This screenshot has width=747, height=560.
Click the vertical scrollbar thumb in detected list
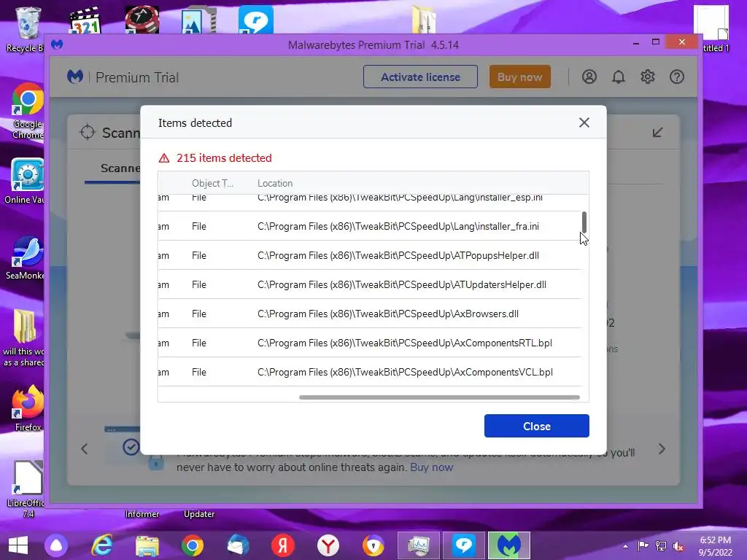coord(584,222)
